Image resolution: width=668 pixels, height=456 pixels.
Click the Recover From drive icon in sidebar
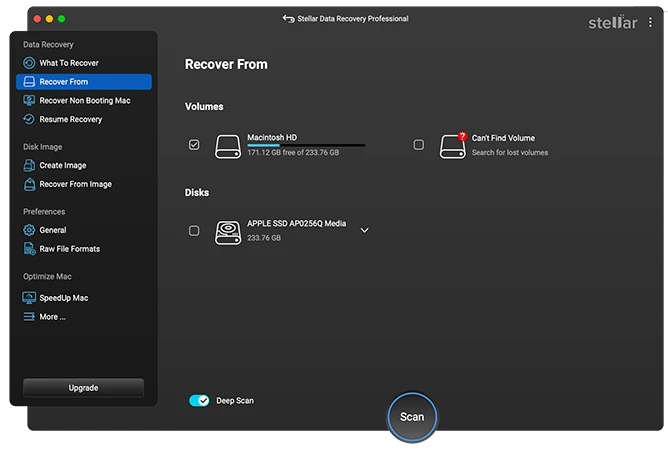(29, 82)
